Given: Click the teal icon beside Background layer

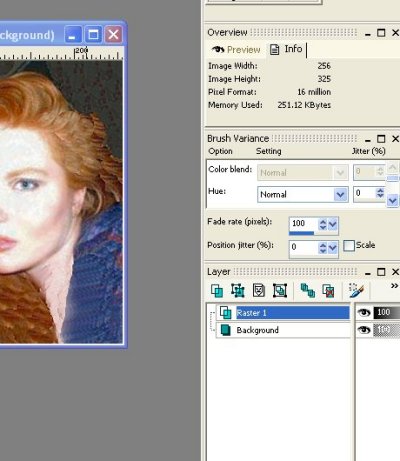Looking at the screenshot, I should [226, 330].
